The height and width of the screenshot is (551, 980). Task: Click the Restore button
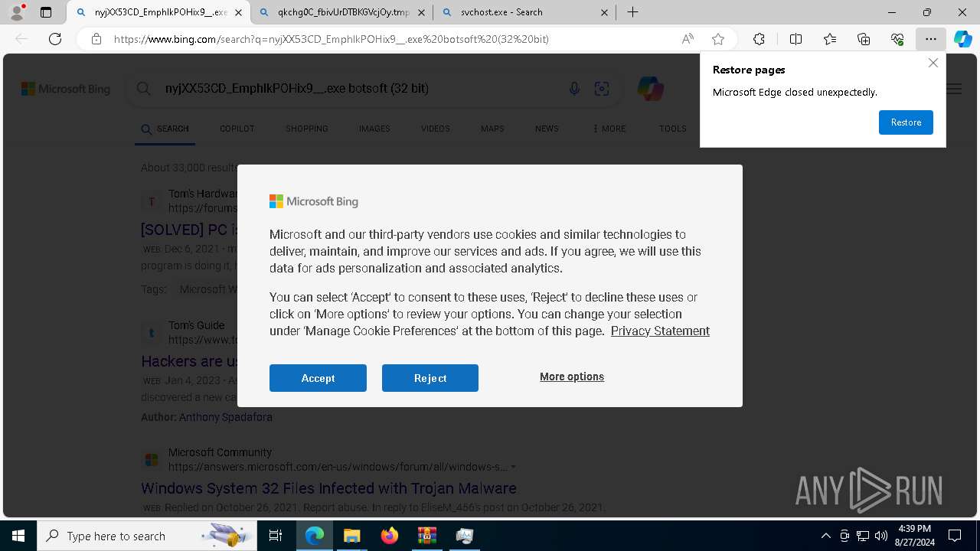(906, 122)
